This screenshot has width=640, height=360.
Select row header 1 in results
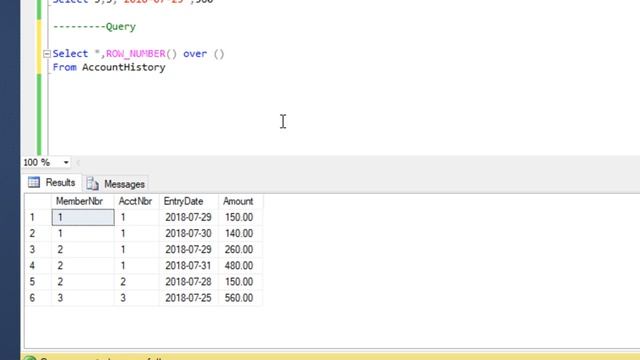pyautogui.click(x=38, y=217)
